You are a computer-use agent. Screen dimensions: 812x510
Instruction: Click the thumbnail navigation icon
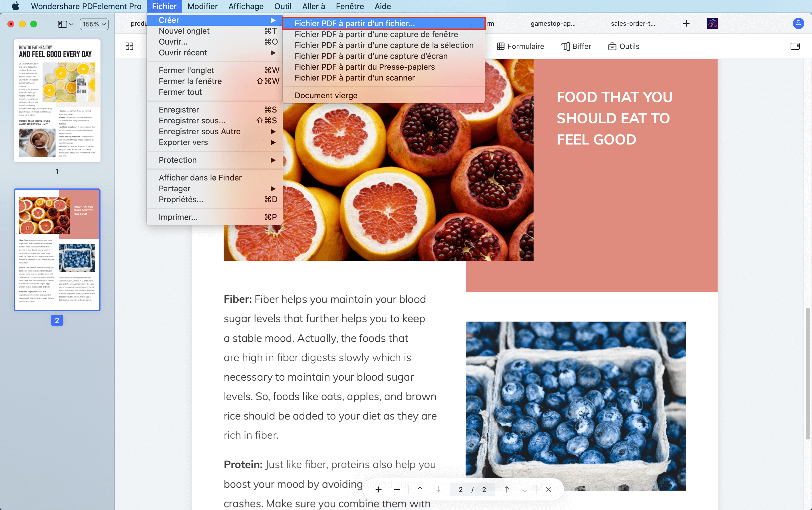click(x=129, y=47)
